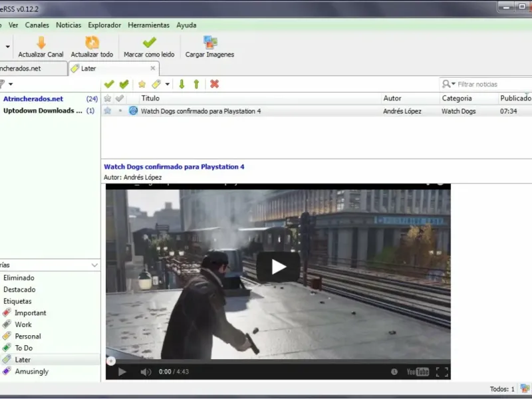
Task: Go to next unread with the green down arrow
Action: click(182, 84)
